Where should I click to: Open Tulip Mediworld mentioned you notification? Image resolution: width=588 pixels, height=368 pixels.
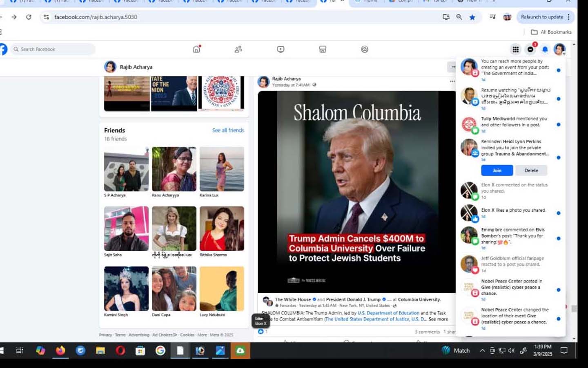[510, 124]
